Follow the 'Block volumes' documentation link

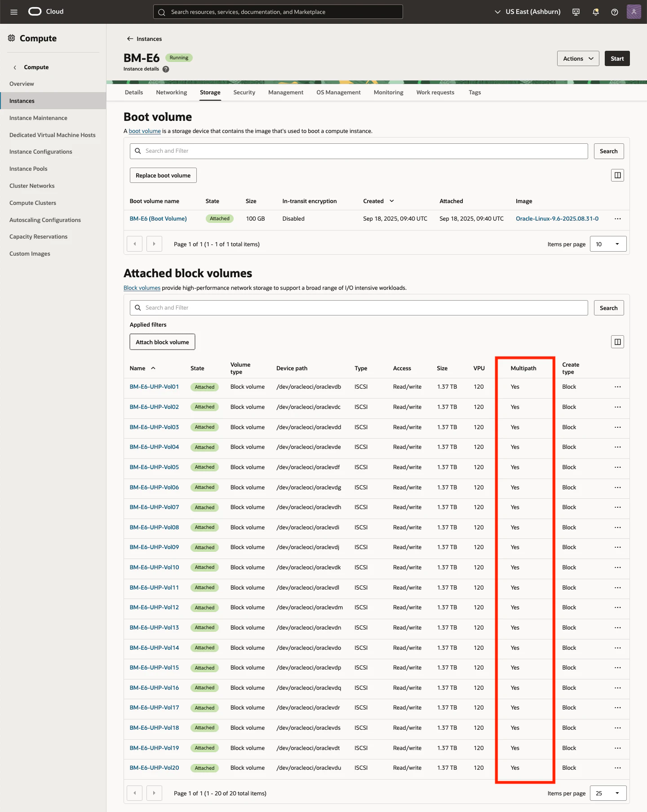click(x=142, y=288)
